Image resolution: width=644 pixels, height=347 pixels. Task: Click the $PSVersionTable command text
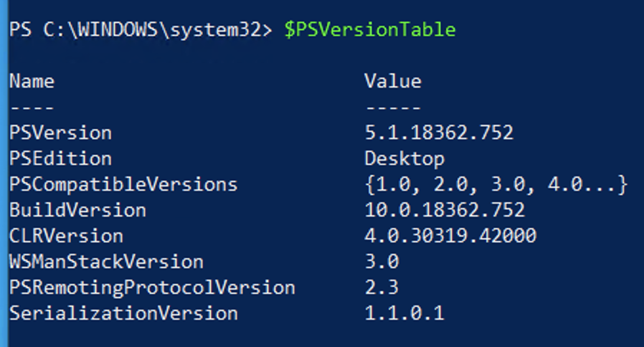[369, 30]
